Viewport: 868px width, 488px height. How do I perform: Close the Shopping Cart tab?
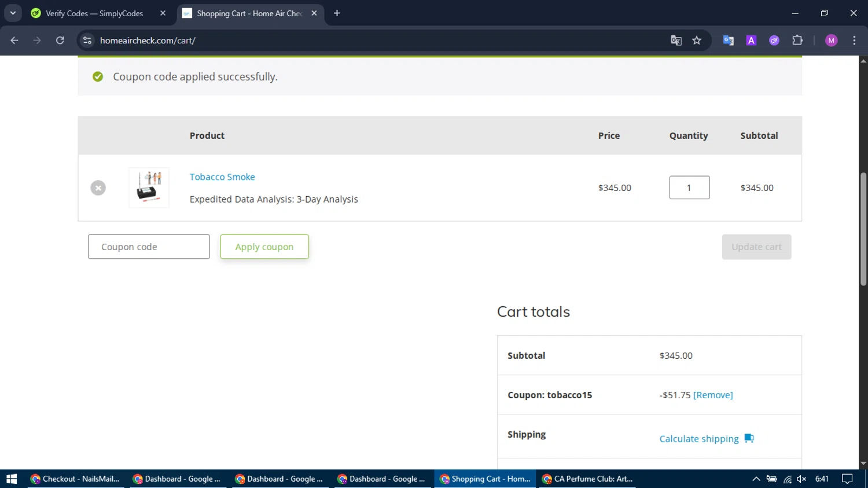[314, 13]
